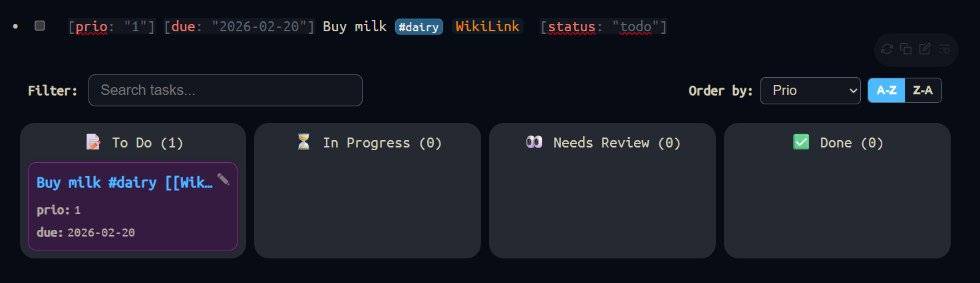Check the Buy milk task checkbox
This screenshot has height=283, width=980.
tap(40, 26)
